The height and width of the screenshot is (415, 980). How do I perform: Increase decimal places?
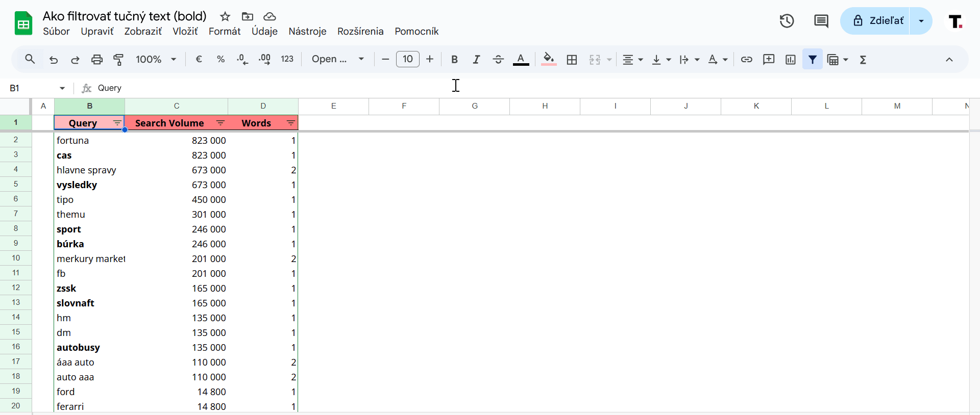(x=264, y=59)
